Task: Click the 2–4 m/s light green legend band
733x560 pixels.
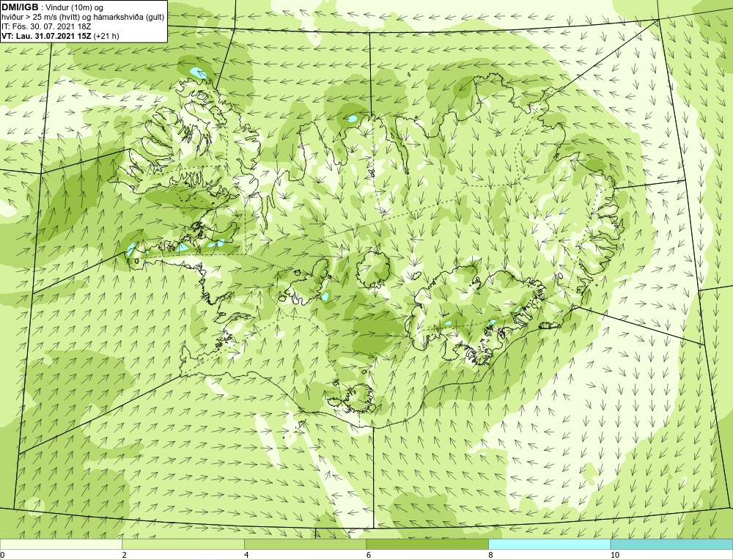Action: click(x=183, y=544)
